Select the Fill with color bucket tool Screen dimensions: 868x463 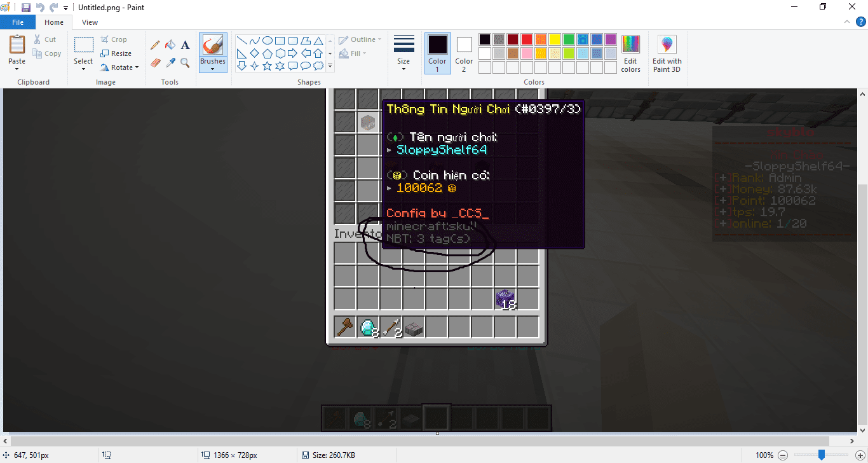click(170, 45)
